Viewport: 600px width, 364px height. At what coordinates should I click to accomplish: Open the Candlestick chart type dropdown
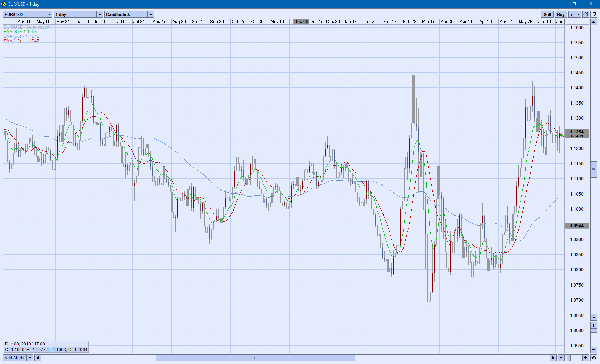pos(151,15)
